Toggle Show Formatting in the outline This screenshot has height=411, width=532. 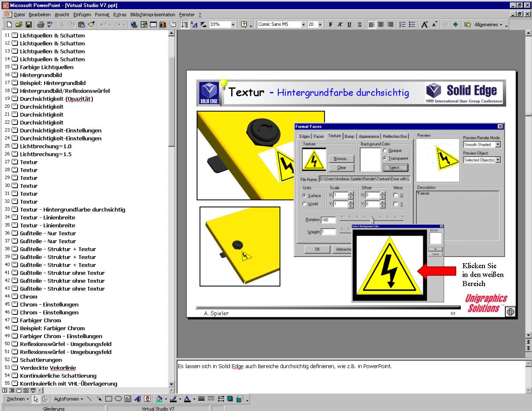coord(194,25)
